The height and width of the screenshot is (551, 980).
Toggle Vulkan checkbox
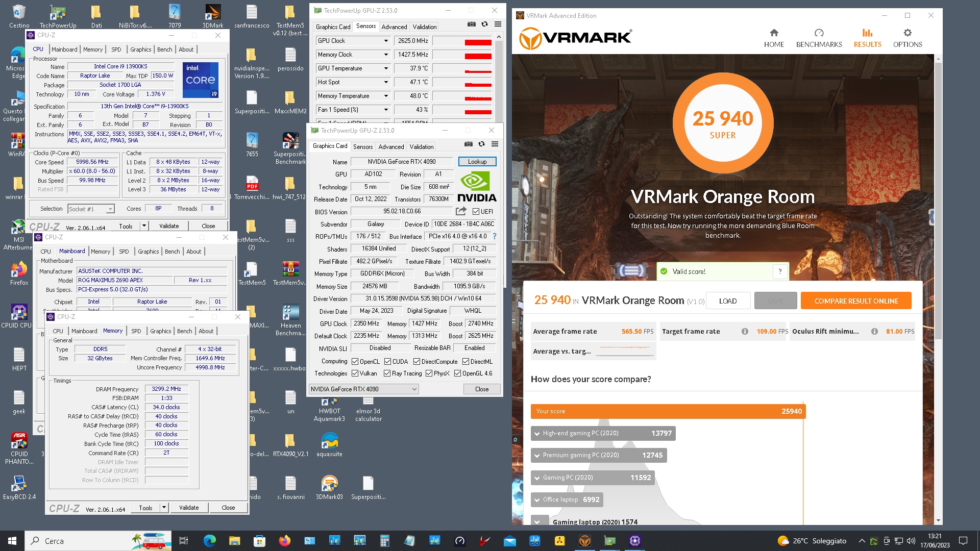tap(355, 373)
